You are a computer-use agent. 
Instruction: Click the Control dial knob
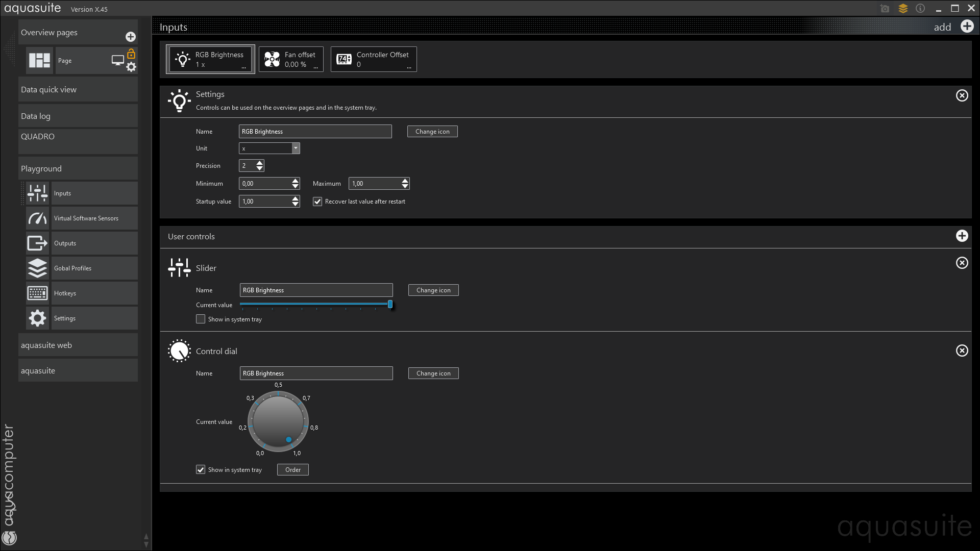point(278,421)
